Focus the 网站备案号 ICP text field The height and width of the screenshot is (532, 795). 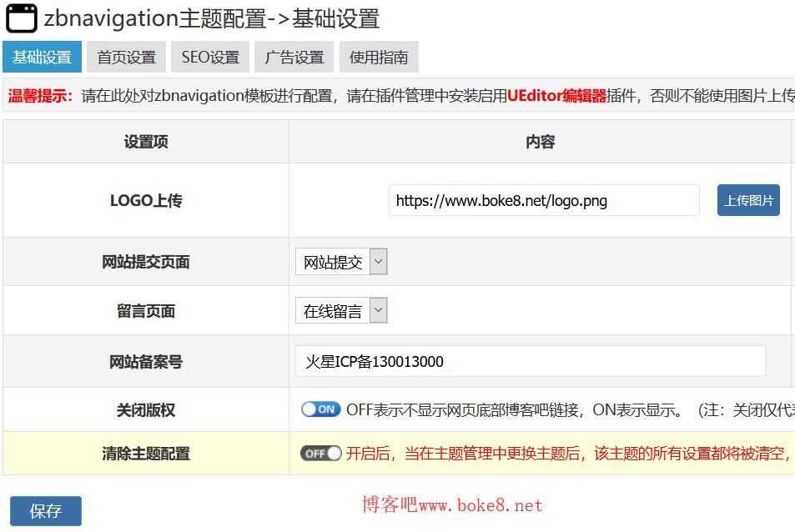click(530, 361)
